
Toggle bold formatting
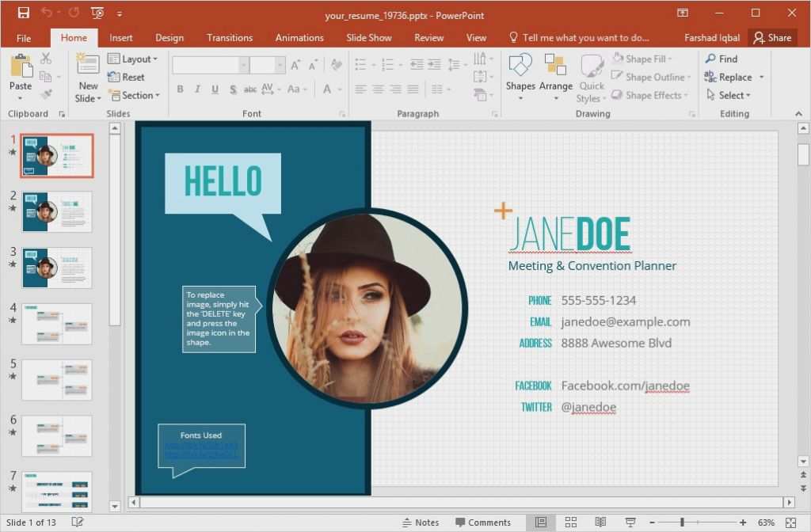click(x=180, y=89)
